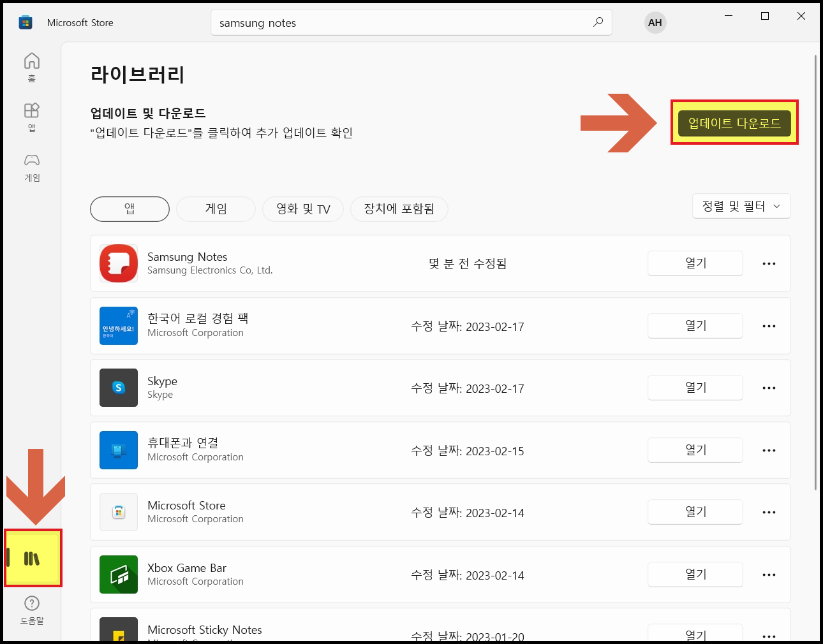823x644 pixels.
Task: Click the Samsung Notes app name
Action: pos(188,256)
